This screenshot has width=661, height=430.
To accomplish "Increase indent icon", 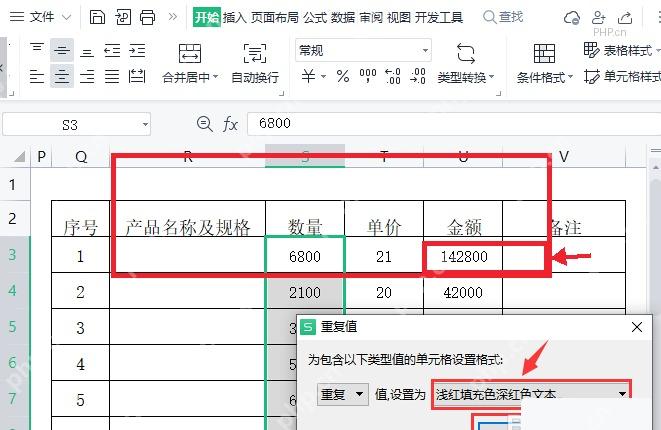I will pyautogui.click(x=137, y=51).
